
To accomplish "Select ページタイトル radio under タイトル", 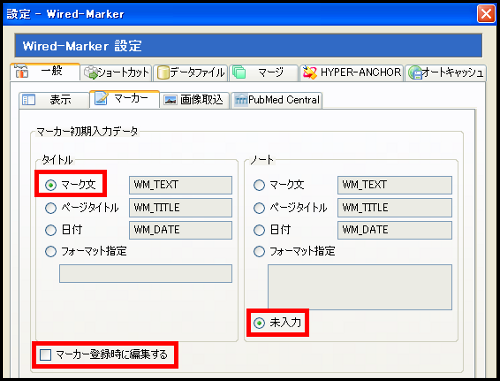I will tap(51, 208).
